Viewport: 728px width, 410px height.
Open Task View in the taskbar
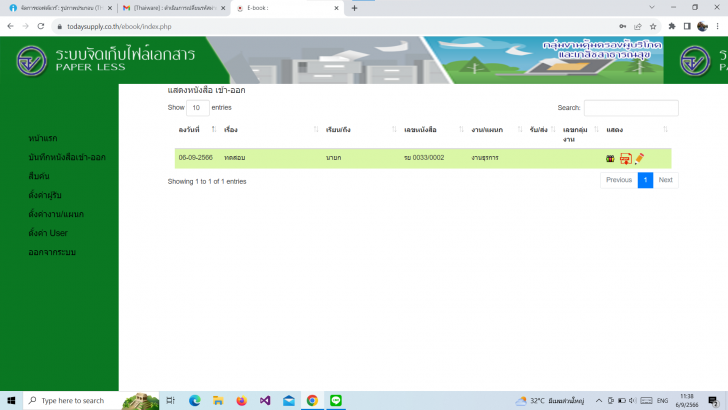pyautogui.click(x=170, y=400)
